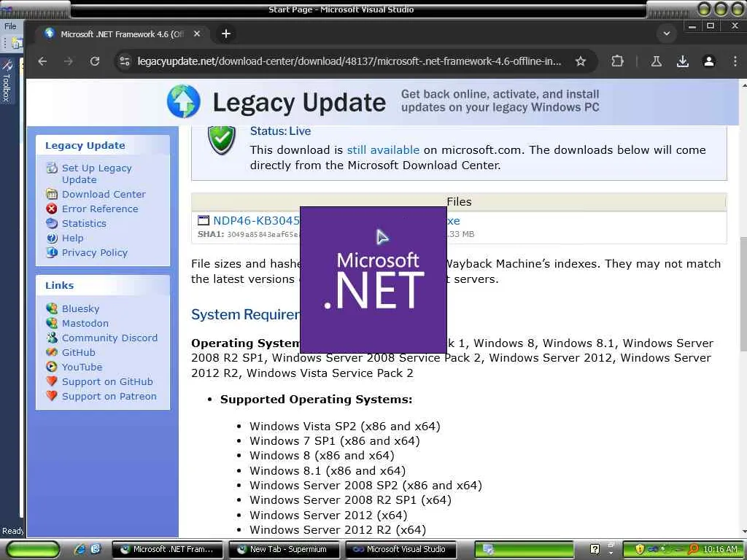This screenshot has height=560, width=747.
Task: Reload the Legacy Update page
Action: [x=95, y=61]
